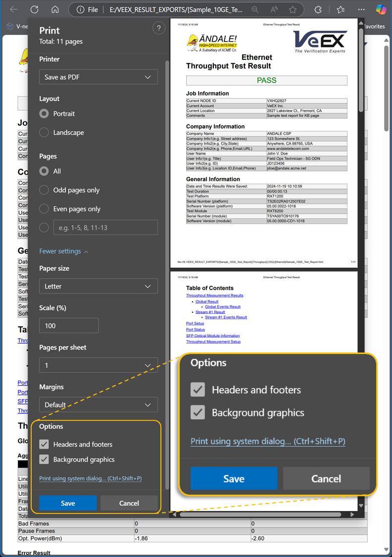Launch the Copilot icon in the toolbar
The image size is (392, 557).
pos(381,9)
